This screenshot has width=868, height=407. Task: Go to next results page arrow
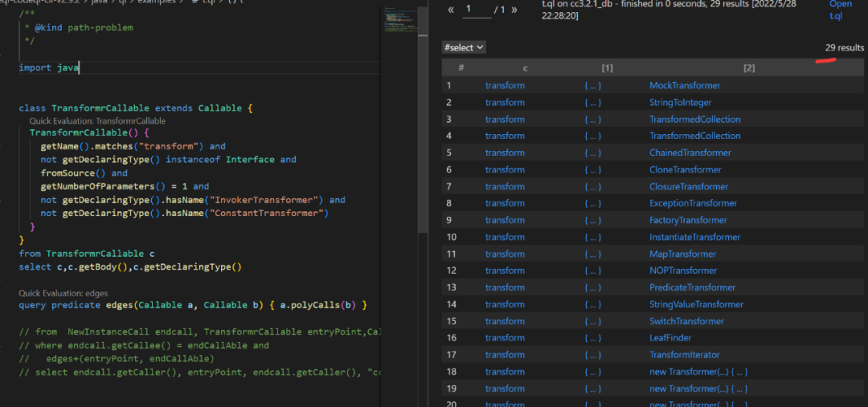click(x=514, y=10)
